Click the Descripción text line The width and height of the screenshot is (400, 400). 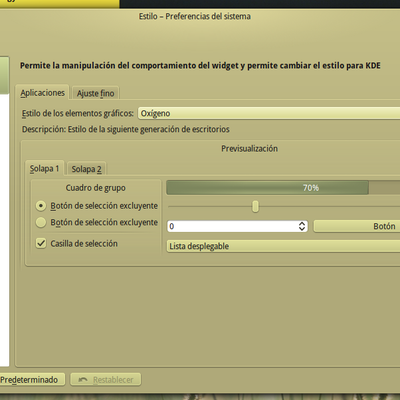[126, 129]
